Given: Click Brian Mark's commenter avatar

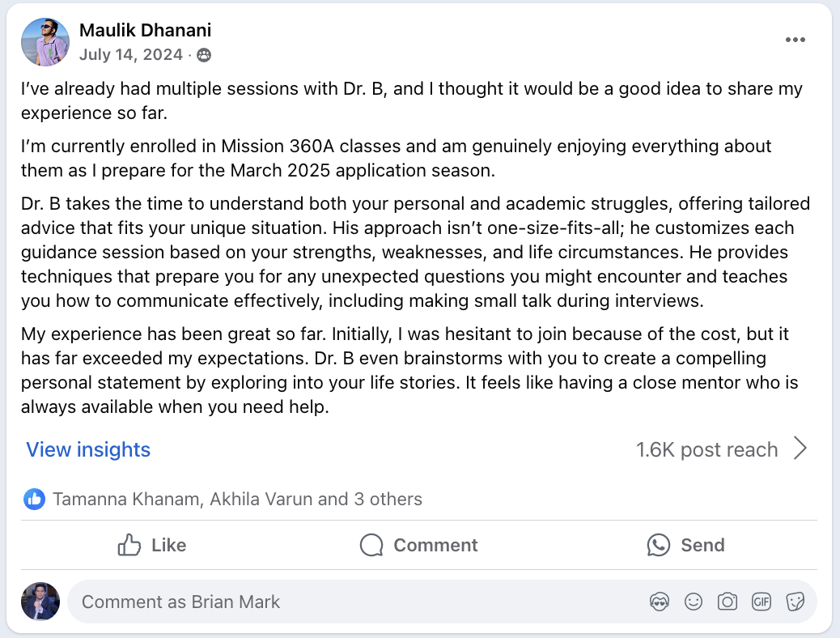Looking at the screenshot, I should point(40,602).
